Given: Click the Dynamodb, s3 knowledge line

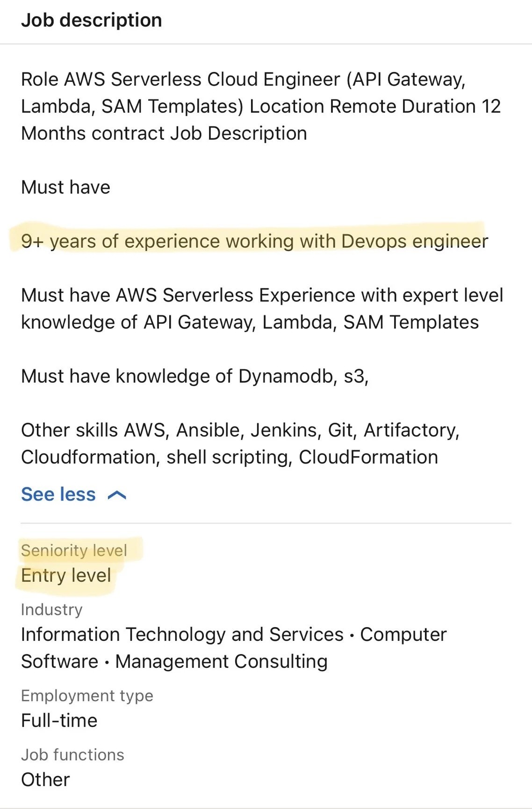Looking at the screenshot, I should [x=195, y=376].
